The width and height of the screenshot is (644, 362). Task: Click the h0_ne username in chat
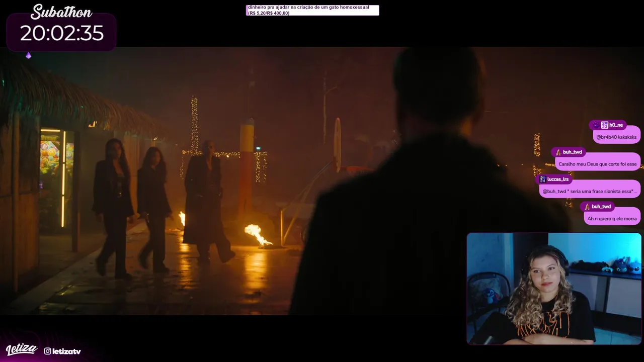[x=616, y=125]
